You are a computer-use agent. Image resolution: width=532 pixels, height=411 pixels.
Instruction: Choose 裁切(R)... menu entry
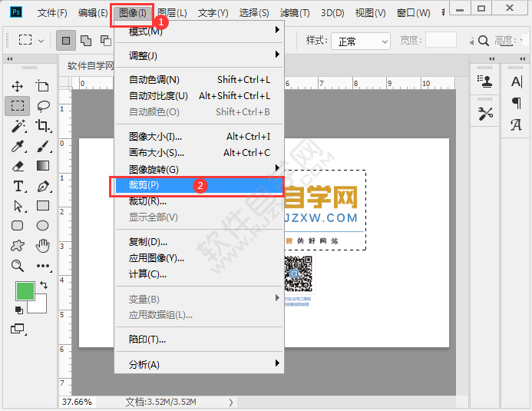(199, 201)
